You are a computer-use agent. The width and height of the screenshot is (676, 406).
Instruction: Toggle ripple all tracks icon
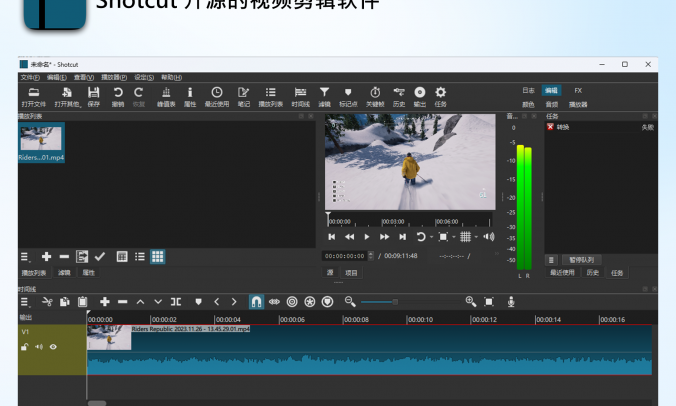(310, 302)
